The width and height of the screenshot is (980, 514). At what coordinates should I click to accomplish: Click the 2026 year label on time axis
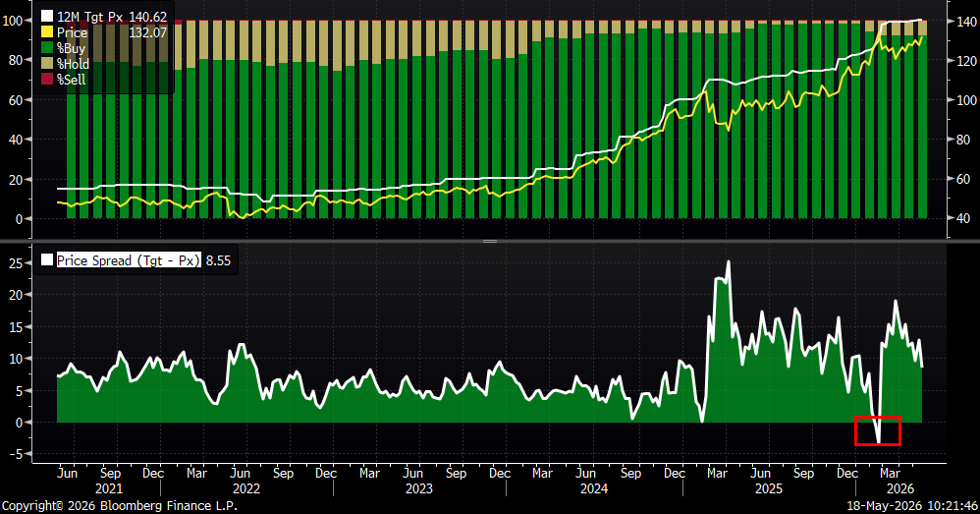[900, 489]
